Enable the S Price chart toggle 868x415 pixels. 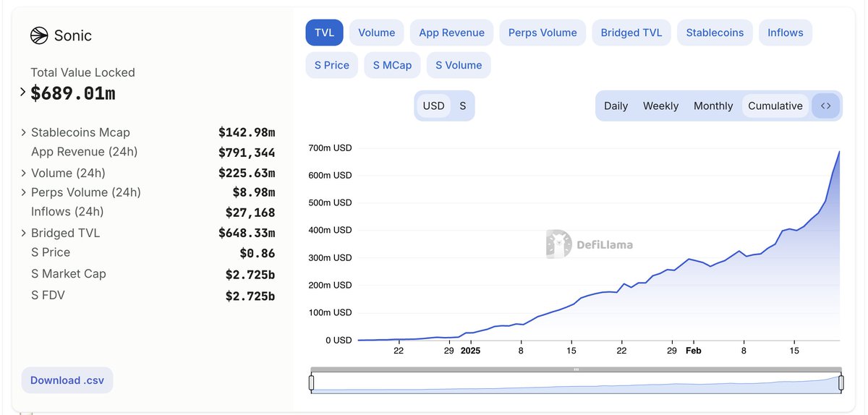pyautogui.click(x=332, y=65)
